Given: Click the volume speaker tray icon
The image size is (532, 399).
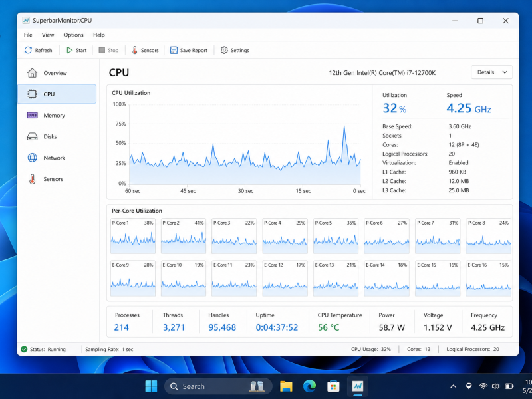Looking at the screenshot, I should tap(495, 386).
